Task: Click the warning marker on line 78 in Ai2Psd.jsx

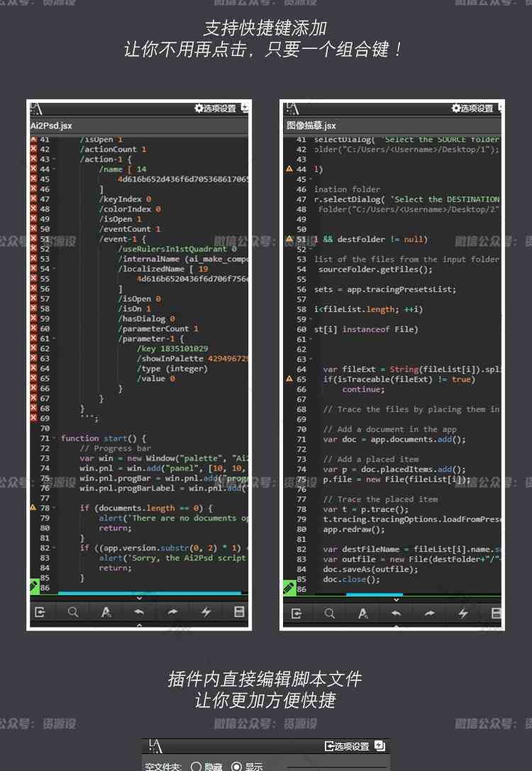Action: point(33,507)
